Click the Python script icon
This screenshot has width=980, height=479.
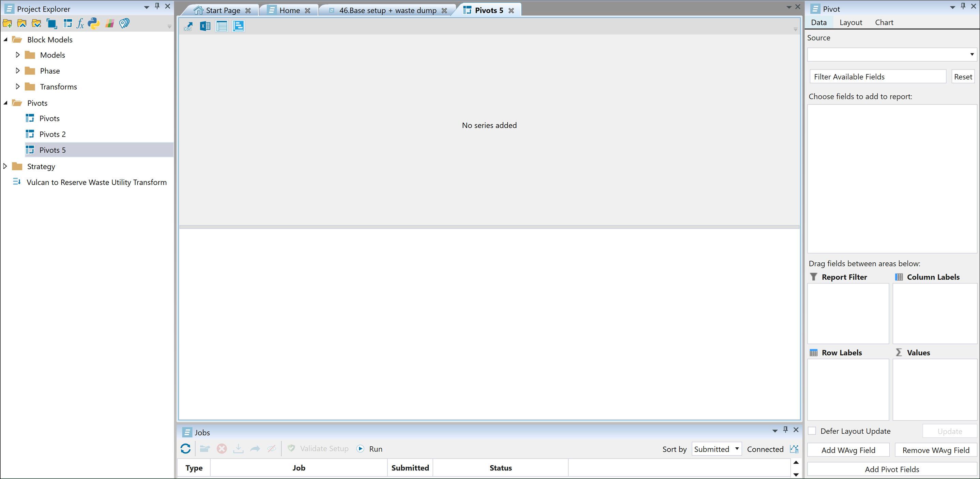94,24
